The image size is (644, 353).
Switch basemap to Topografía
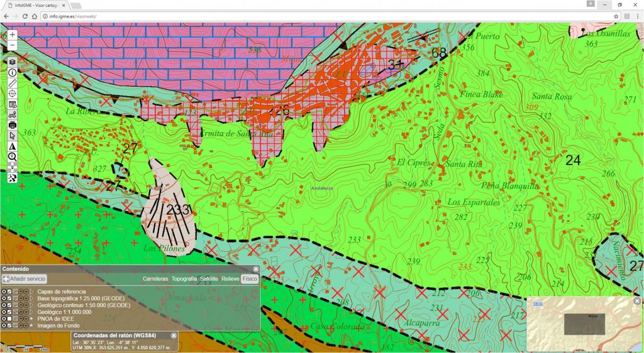click(x=184, y=279)
